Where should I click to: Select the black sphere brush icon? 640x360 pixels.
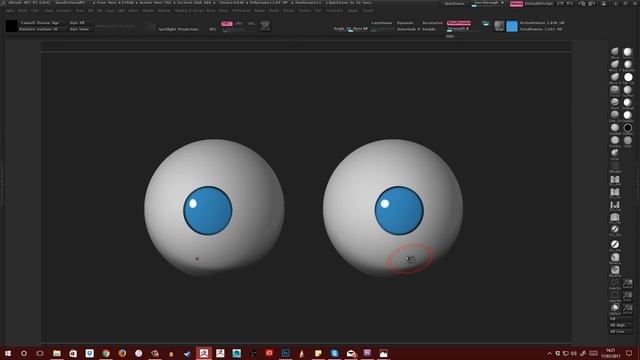point(628,128)
